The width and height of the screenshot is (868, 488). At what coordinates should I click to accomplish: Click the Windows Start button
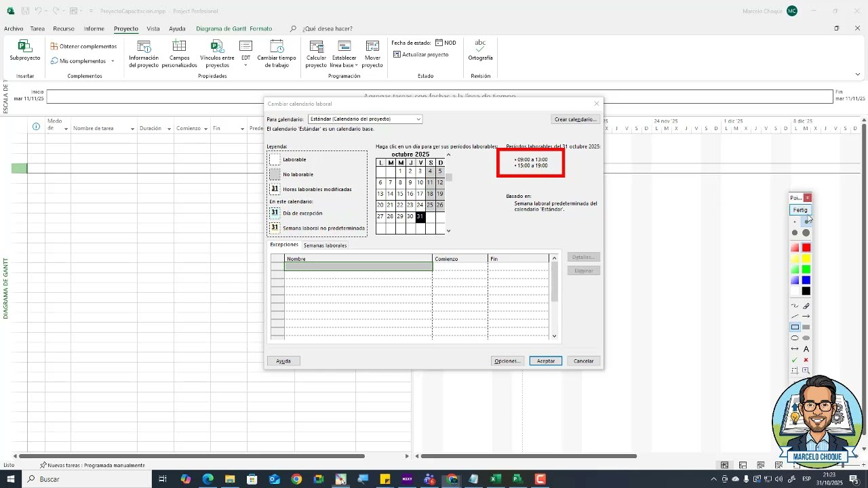click(10, 479)
